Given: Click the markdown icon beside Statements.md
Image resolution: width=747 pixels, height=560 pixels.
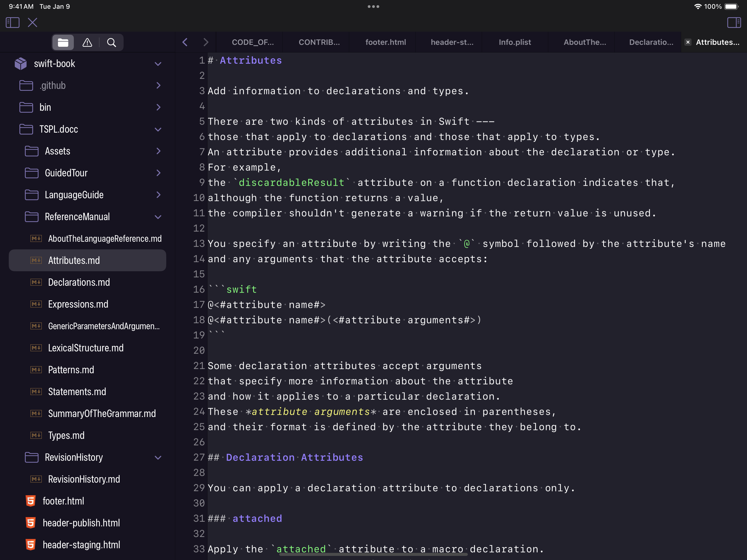Looking at the screenshot, I should pos(36,392).
